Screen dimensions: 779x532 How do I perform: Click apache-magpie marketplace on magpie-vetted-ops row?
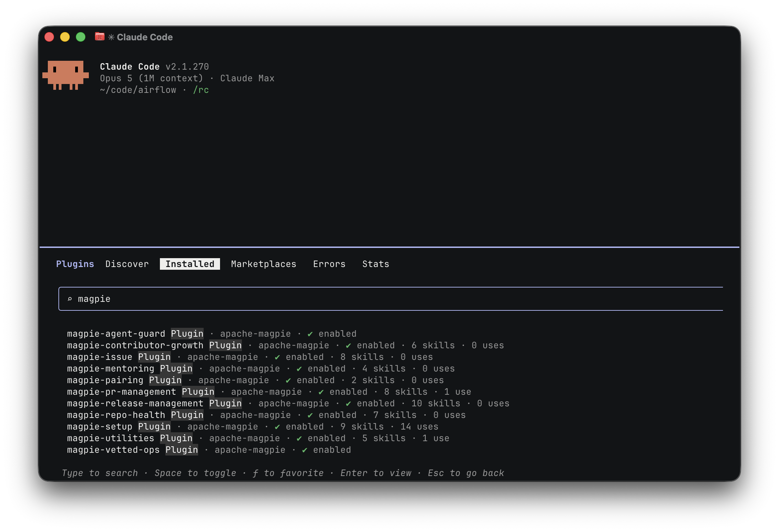(250, 450)
